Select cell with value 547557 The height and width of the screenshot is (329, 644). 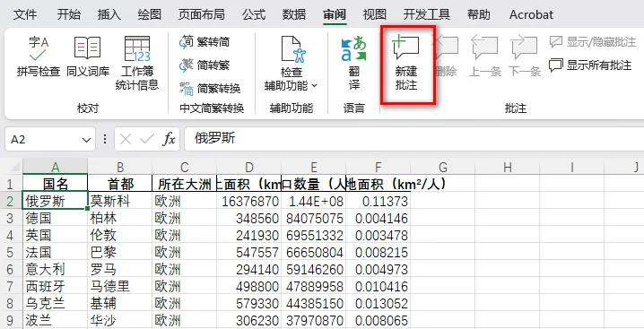click(248, 252)
